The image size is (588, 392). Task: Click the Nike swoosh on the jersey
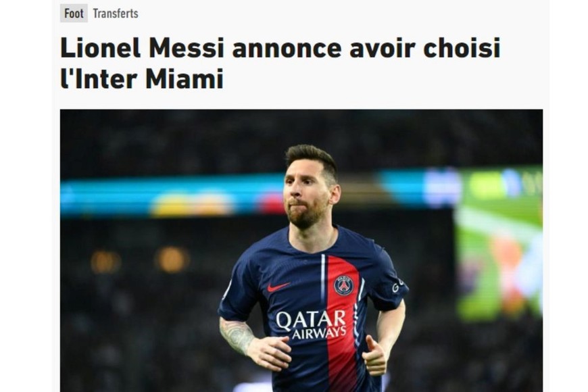pyautogui.click(x=278, y=287)
